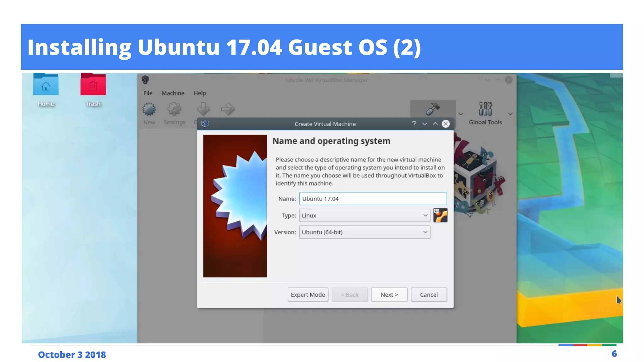Viewport: 644px width, 362px height.
Task: Close the Create Virtual Machine dialog
Action: tap(446, 124)
